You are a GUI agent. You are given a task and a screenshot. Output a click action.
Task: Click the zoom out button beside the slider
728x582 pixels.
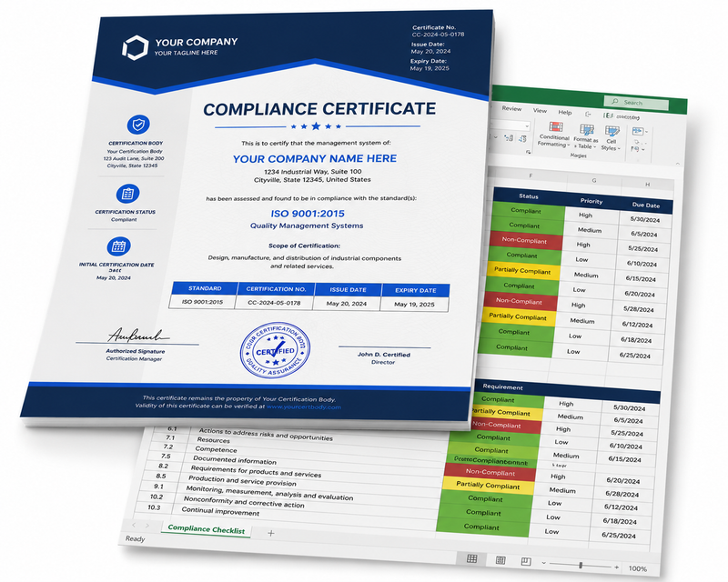click(x=543, y=563)
